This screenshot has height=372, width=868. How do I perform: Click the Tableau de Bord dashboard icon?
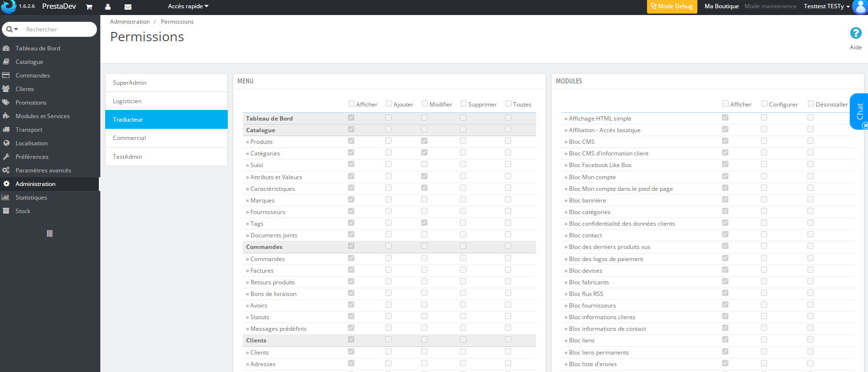(6, 48)
